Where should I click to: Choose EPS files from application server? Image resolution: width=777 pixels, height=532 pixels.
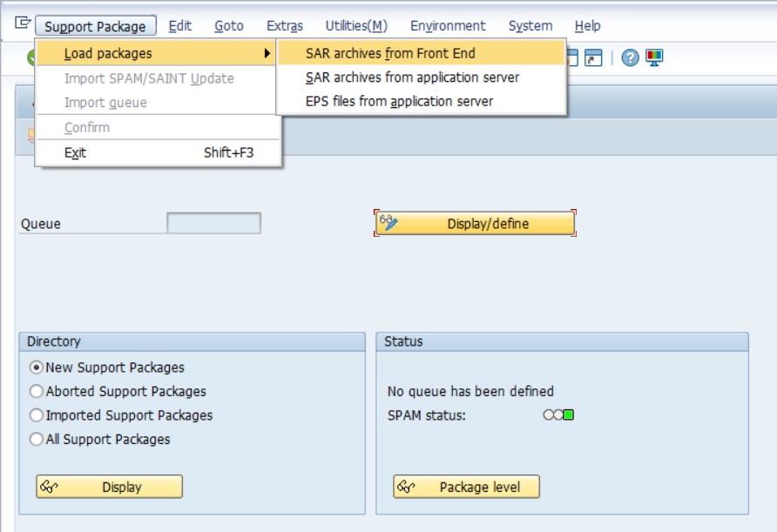click(422, 101)
